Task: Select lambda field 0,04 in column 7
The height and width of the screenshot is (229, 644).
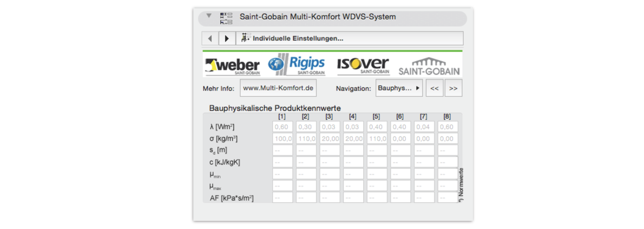Action: coord(424,127)
